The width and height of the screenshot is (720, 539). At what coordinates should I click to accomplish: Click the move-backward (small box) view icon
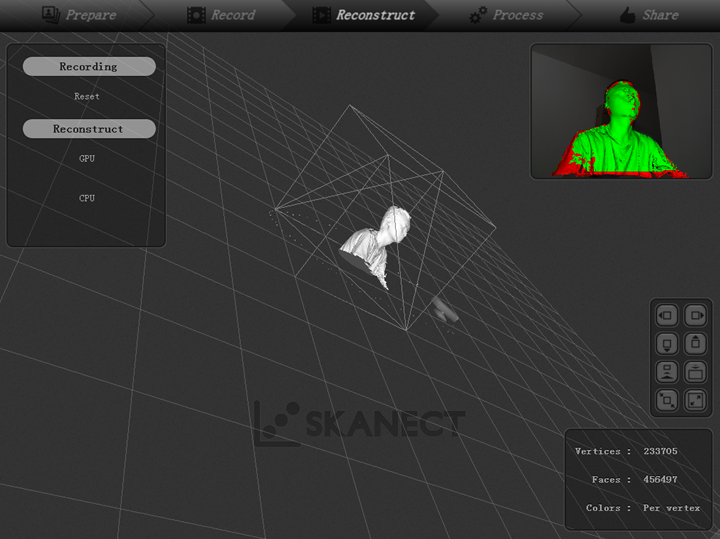click(666, 372)
